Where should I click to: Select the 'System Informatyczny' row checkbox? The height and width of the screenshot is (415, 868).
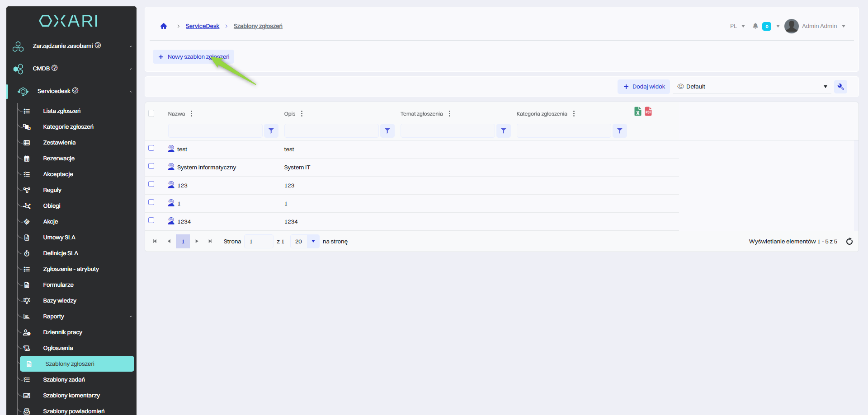[151, 166]
